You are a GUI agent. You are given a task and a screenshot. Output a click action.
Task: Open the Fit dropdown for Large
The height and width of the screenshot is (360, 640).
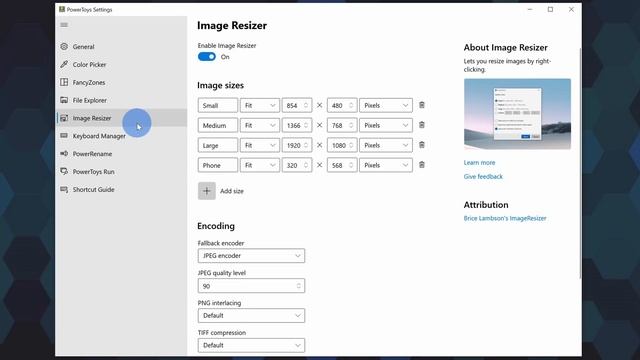click(260, 145)
